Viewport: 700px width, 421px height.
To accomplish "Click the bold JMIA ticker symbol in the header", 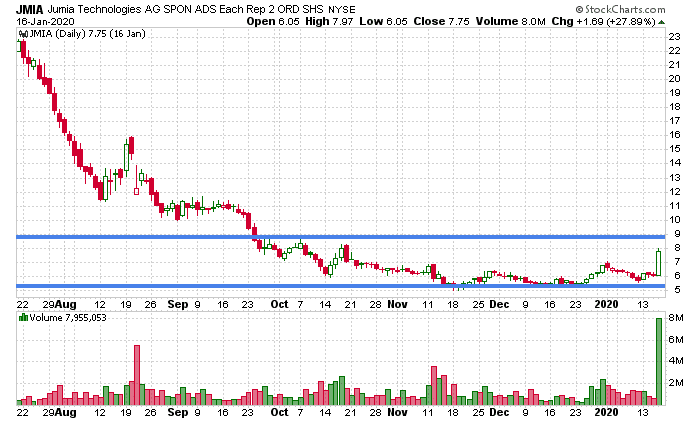I will (x=29, y=9).
